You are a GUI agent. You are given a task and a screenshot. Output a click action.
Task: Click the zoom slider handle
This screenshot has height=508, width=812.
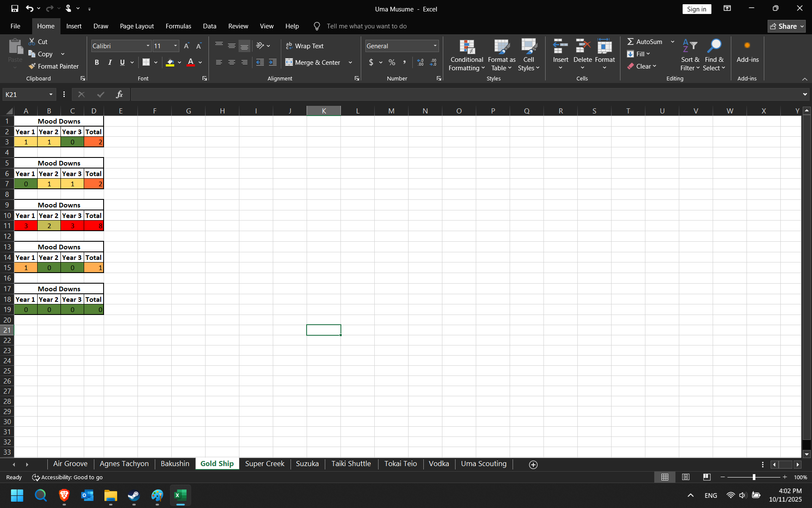click(754, 477)
